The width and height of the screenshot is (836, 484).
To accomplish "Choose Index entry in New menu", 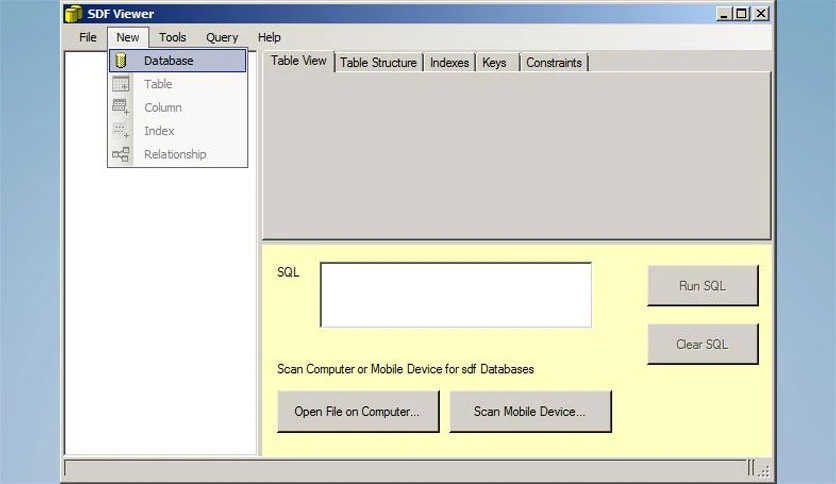I will click(178, 131).
